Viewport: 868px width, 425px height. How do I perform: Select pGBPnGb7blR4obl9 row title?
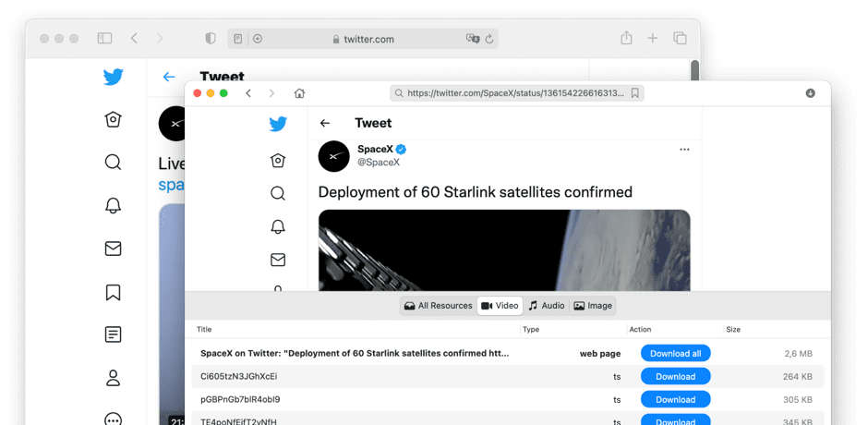240,399
